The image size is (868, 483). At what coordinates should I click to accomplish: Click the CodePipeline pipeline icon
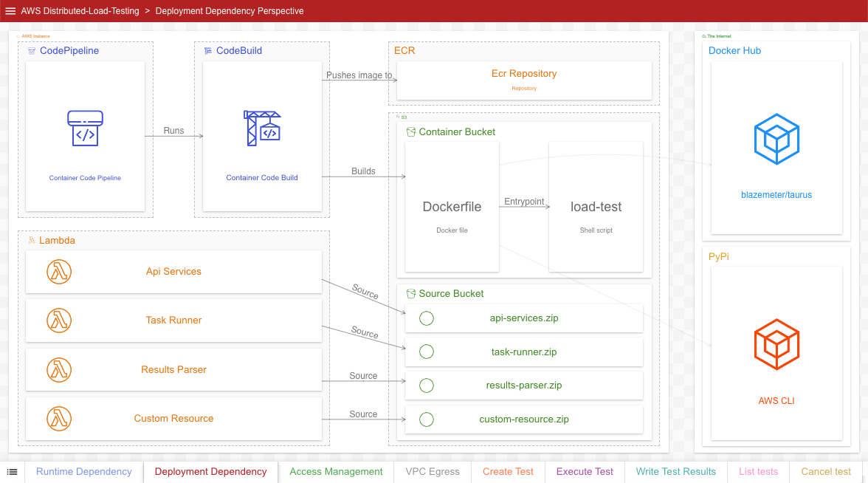86,129
